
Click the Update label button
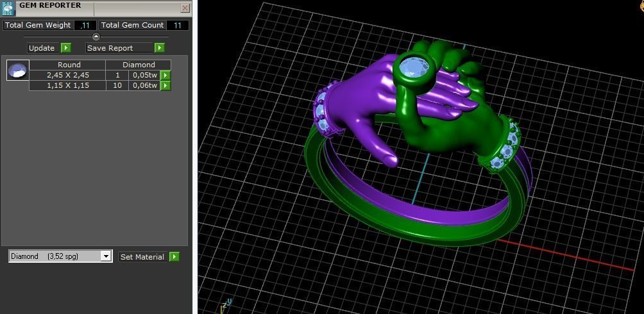[x=44, y=48]
